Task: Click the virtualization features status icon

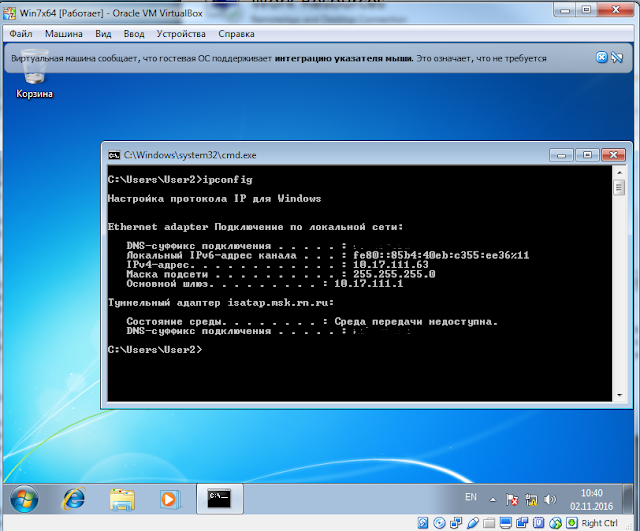Action: 539,523
